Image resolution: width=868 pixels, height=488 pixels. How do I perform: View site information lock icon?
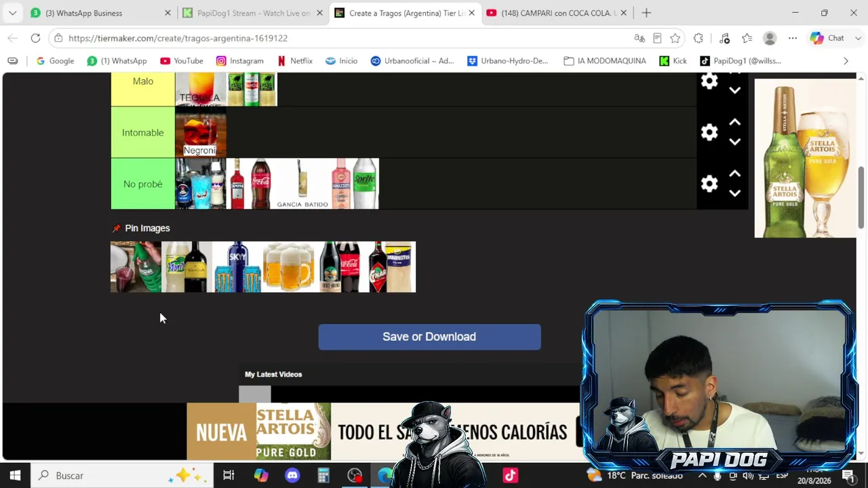pyautogui.click(x=58, y=38)
